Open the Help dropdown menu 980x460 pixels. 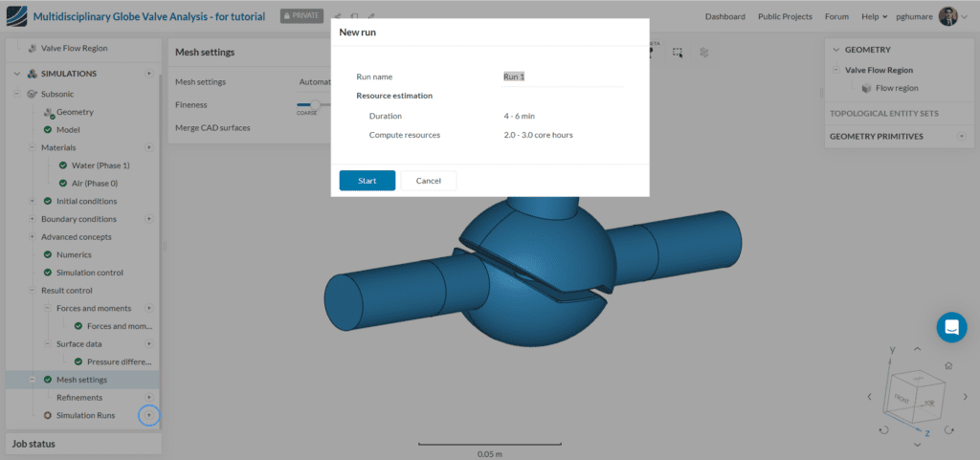click(x=873, y=16)
